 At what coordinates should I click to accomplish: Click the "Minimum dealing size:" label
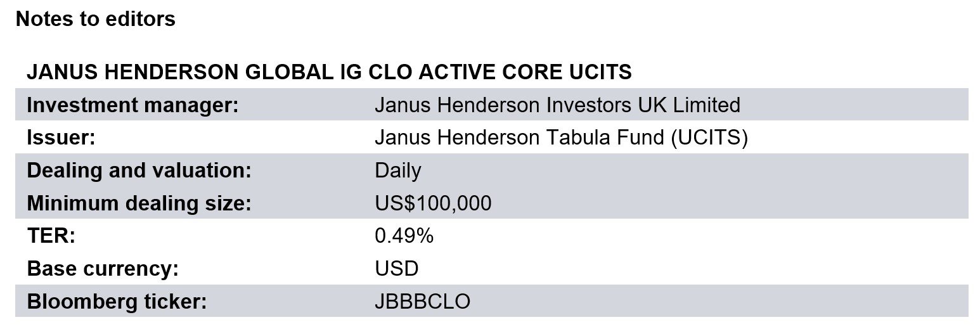pos(139,203)
